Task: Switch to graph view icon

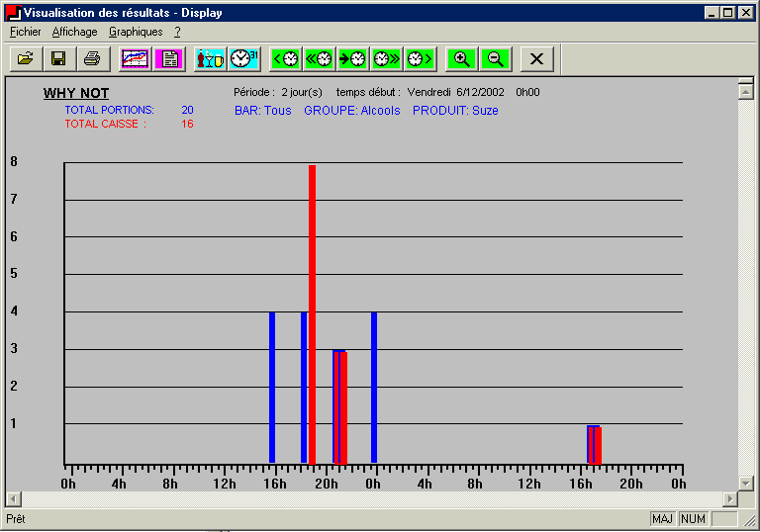Action: [x=136, y=58]
